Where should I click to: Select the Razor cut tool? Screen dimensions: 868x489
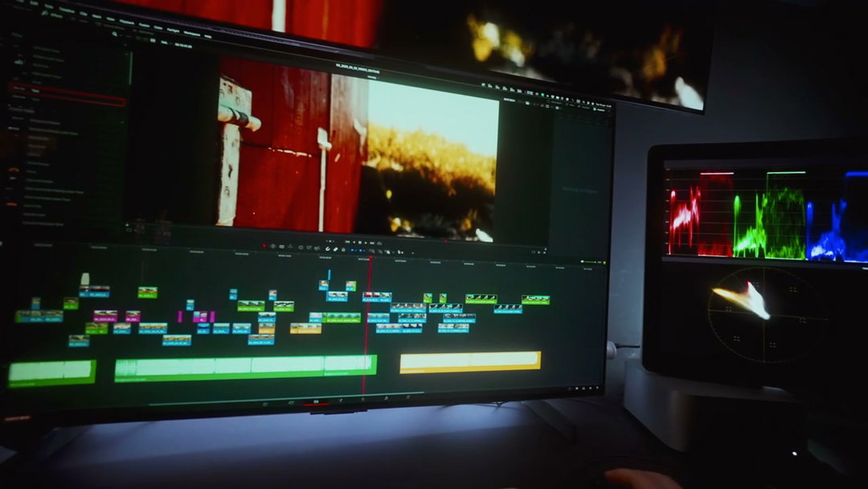pos(300,249)
